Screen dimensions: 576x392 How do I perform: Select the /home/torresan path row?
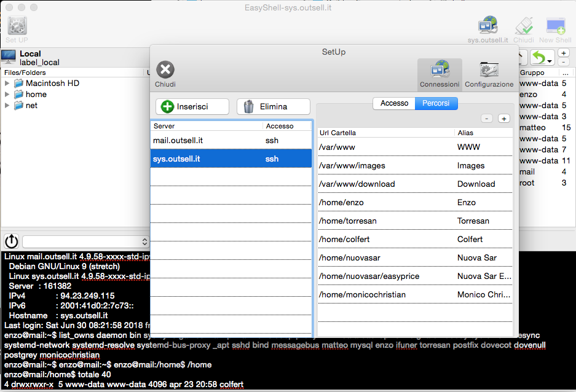(415, 221)
